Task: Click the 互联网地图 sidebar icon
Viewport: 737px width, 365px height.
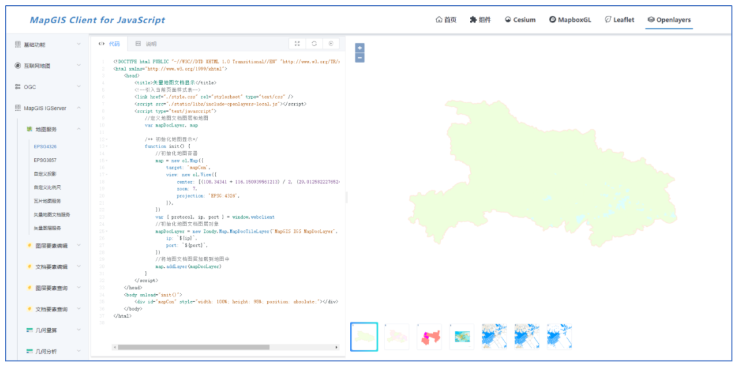Action: coord(18,66)
